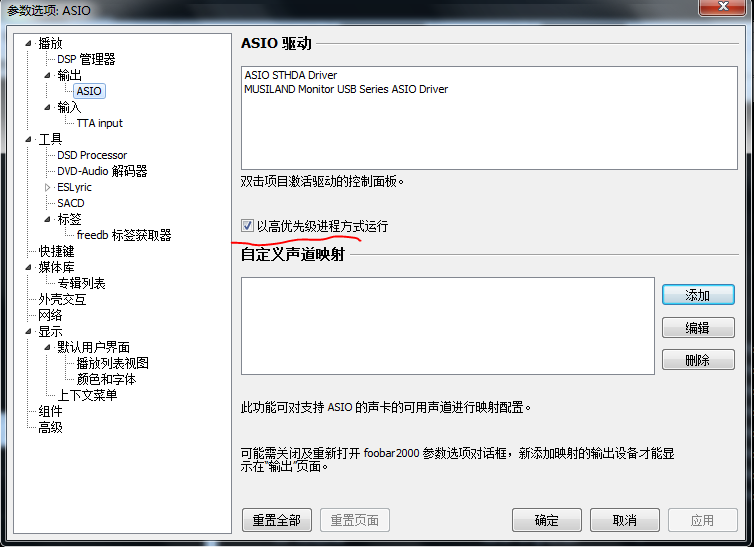Image resolution: width=754 pixels, height=547 pixels.
Task: Collapse the 媒体库 tree node
Action: click(29, 268)
